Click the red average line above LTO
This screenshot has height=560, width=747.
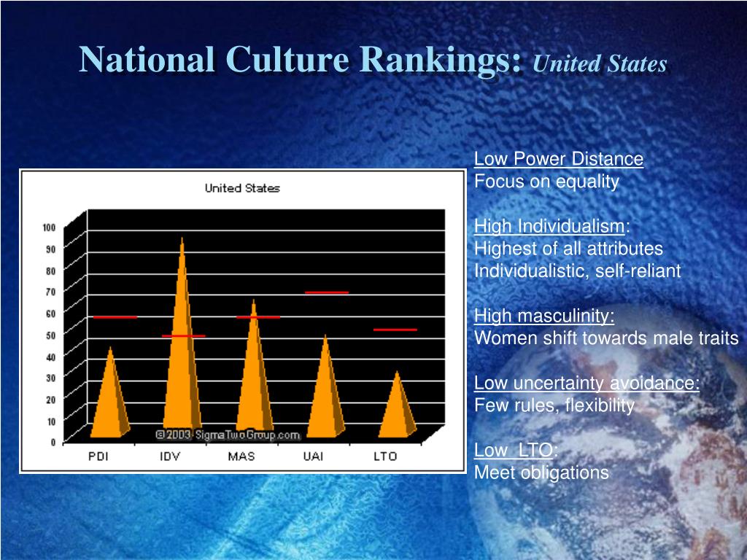395,330
